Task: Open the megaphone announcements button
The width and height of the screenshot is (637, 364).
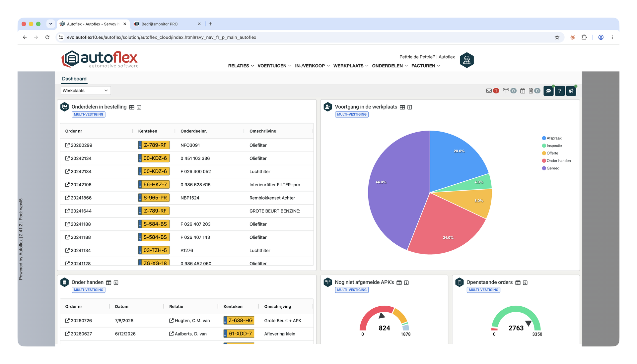Action: tap(571, 91)
